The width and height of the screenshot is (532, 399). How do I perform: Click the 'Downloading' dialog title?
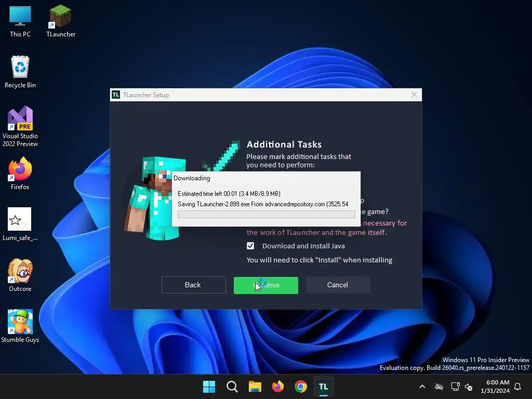192,178
